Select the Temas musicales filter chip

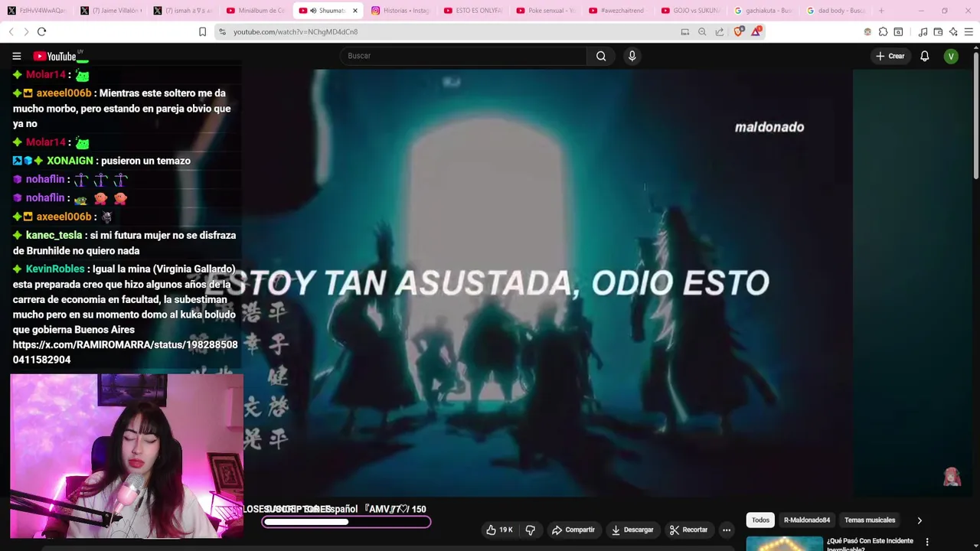pos(870,520)
